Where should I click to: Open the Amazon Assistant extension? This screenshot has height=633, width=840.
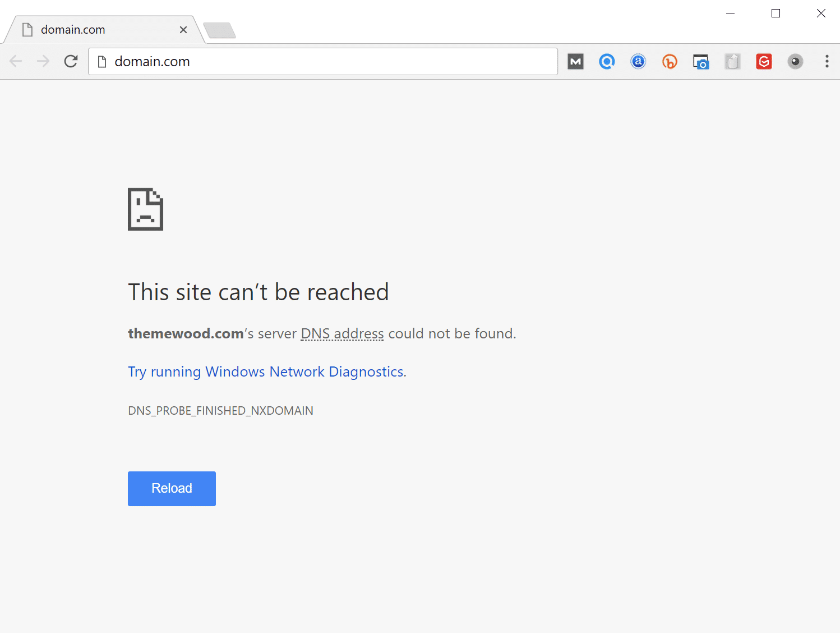(x=638, y=61)
